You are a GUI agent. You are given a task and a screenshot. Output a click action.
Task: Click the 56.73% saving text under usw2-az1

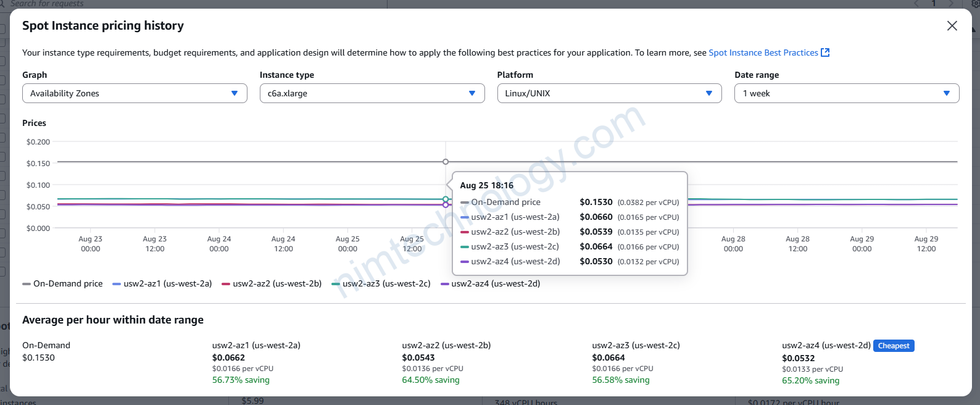[241, 380]
